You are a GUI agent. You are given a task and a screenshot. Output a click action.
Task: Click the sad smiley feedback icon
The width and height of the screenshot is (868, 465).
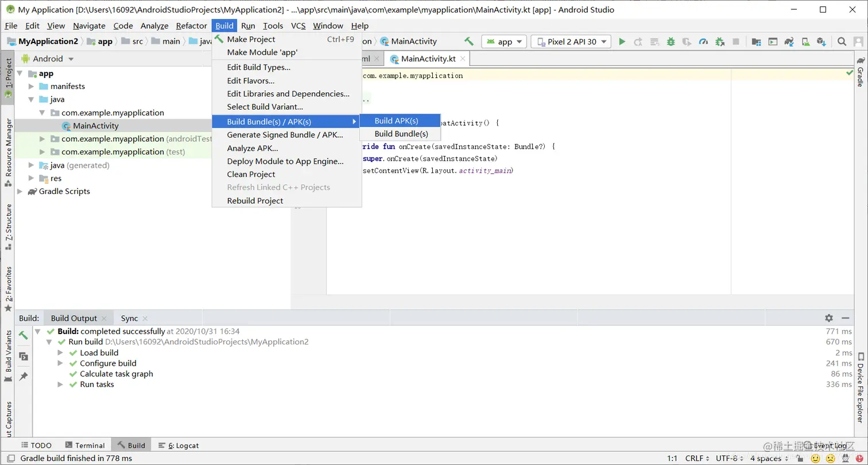click(x=830, y=458)
